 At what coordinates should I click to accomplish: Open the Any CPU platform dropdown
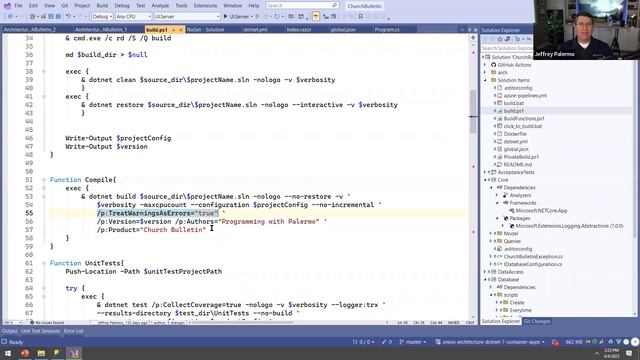(133, 16)
